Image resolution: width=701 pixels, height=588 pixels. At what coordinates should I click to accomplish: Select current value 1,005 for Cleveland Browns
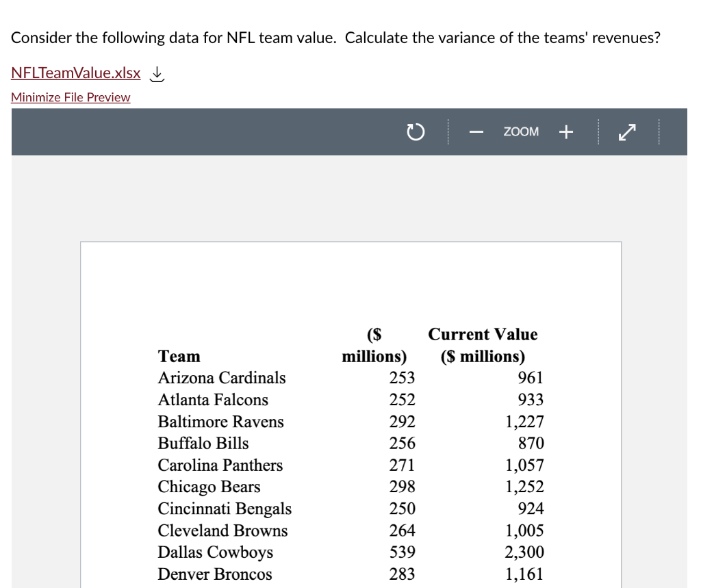click(x=524, y=531)
